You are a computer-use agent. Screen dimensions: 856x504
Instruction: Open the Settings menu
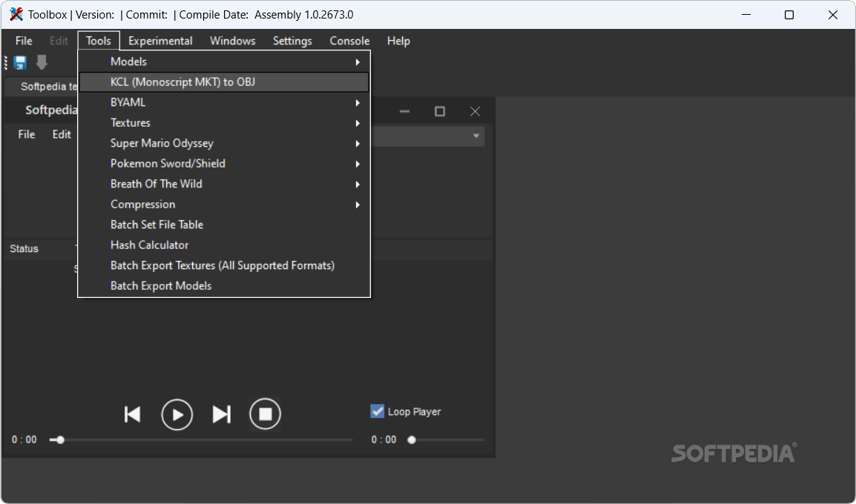point(292,41)
